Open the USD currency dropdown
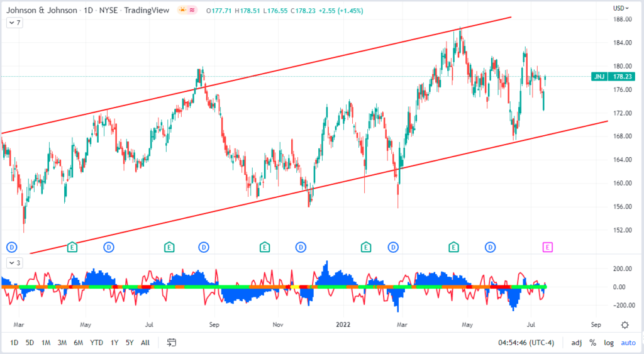Image resolution: width=644 pixels, height=354 pixels. pyautogui.click(x=621, y=8)
